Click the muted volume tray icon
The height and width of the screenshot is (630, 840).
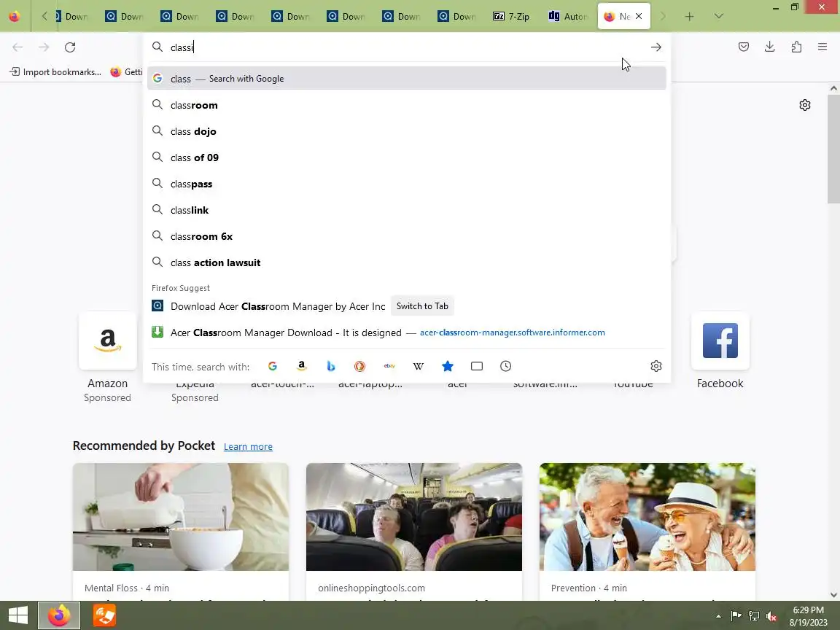click(771, 616)
